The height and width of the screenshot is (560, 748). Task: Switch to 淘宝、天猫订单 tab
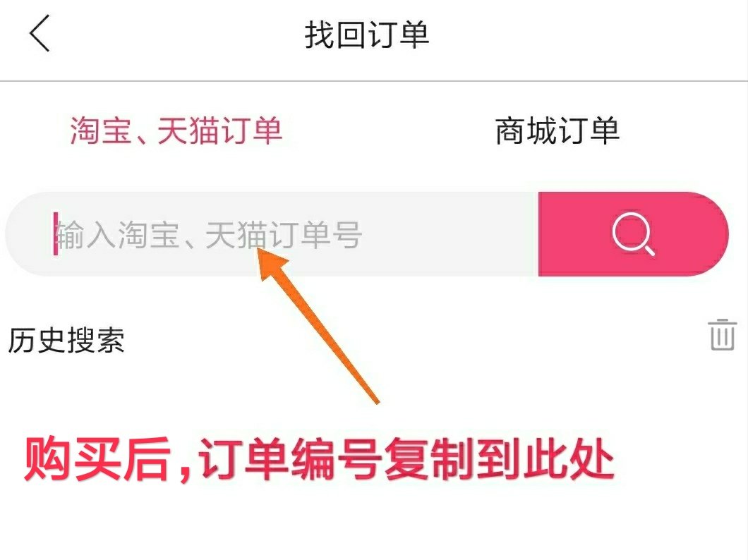[x=176, y=130]
